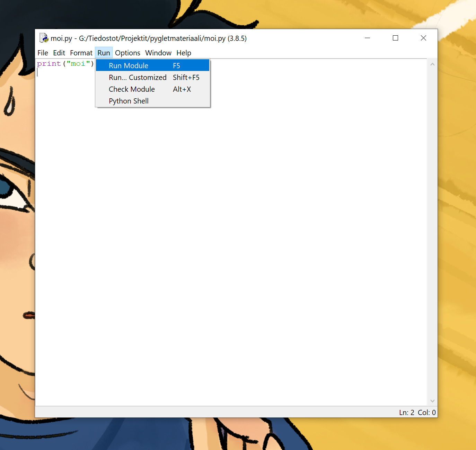Screen dimensions: 476x450
Task: Click the scrollbar up arrow
Action: tap(432, 64)
